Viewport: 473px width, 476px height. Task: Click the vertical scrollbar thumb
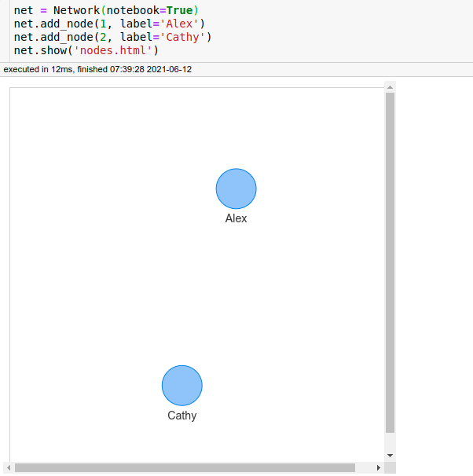coord(390,262)
